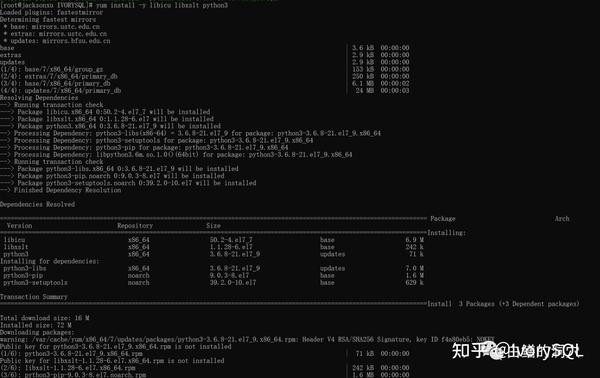Click the 'Version' column header

pyautogui.click(x=20, y=226)
